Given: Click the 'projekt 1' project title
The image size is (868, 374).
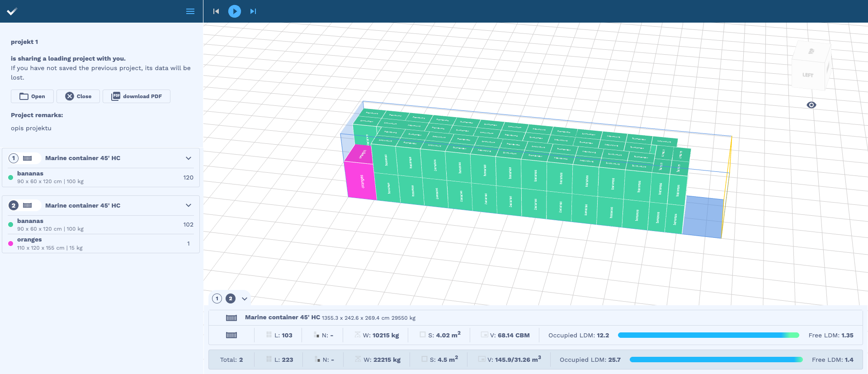Looking at the screenshot, I should point(24,42).
